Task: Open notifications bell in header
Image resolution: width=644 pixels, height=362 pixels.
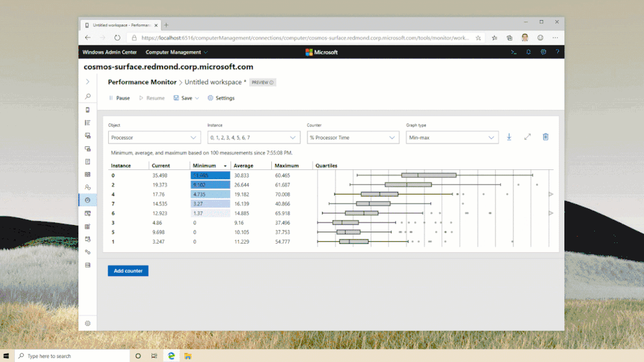Action: (x=528, y=52)
